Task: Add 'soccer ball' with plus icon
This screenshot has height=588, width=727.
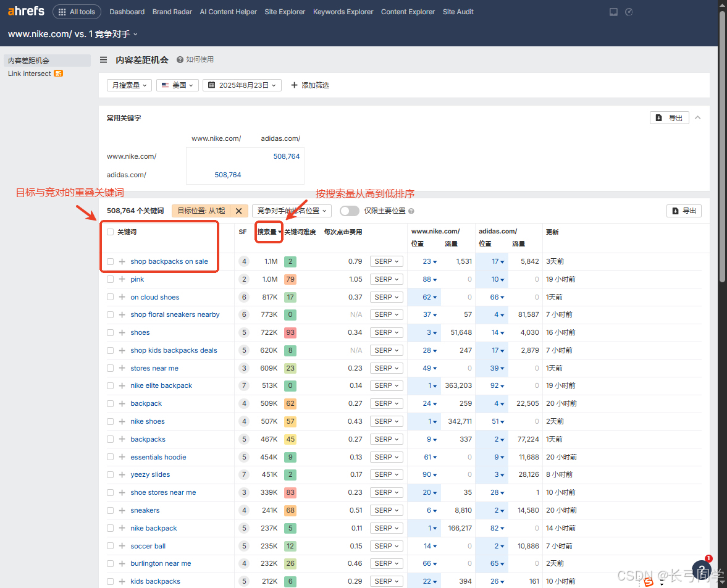Action: pyautogui.click(x=122, y=546)
